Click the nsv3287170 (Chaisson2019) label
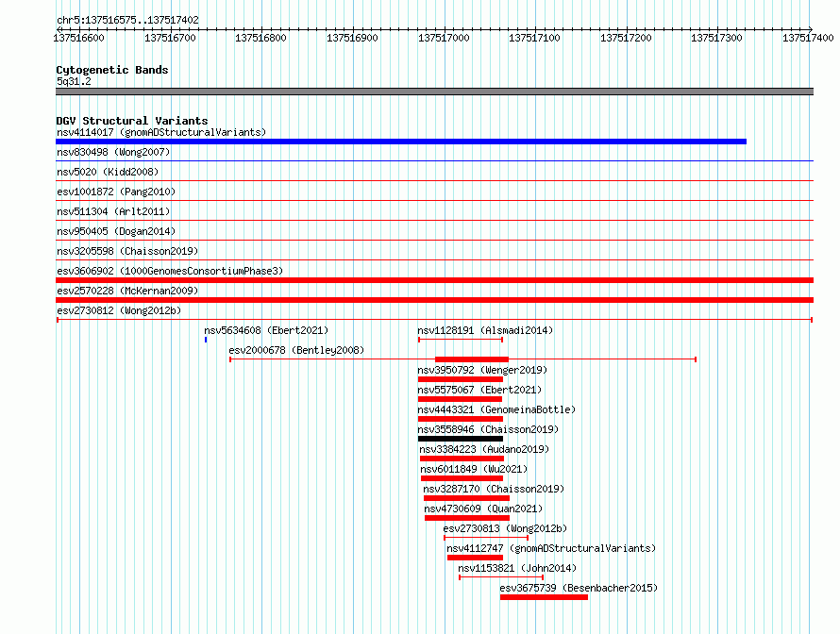 click(494, 489)
